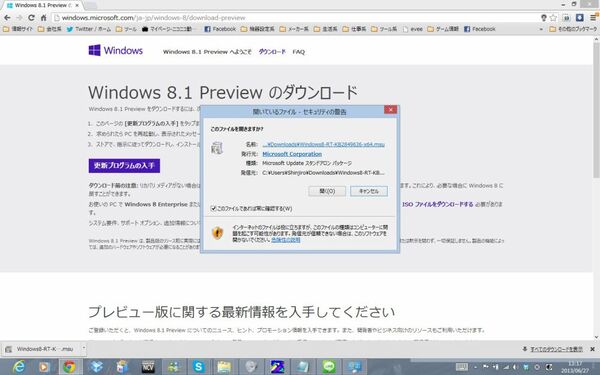Viewport: 600px width, 375px height.
Task: Click the lightbulb icon in the address bar
Action: 543,18
